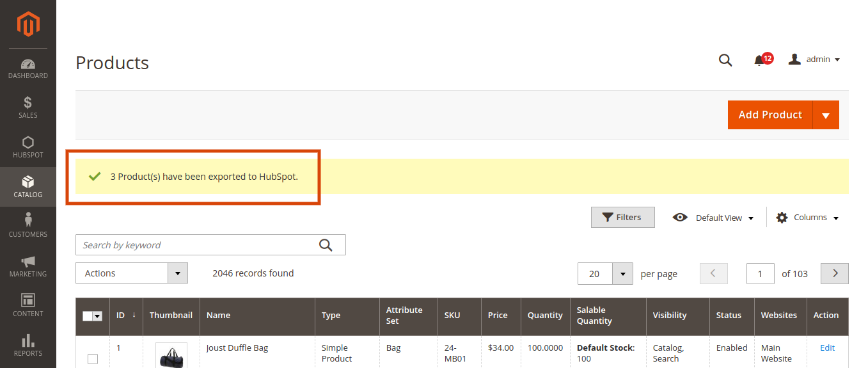Open the admin account menu
The width and height of the screenshot is (868, 368).
click(x=814, y=60)
